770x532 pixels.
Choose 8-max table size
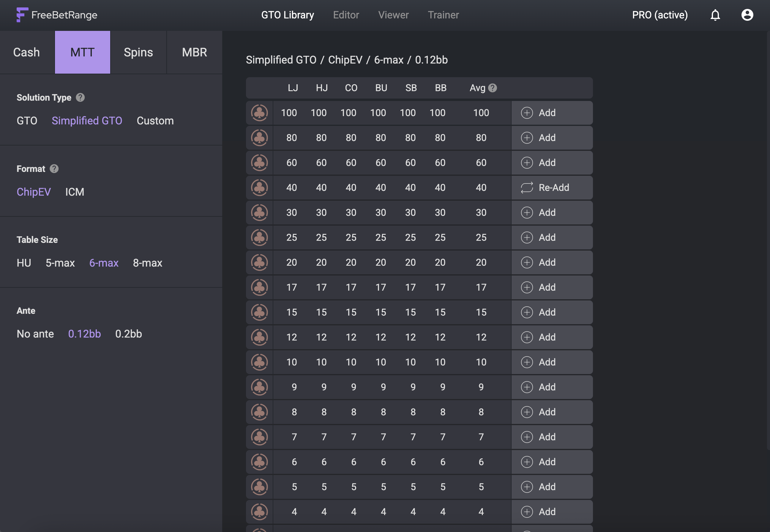pyautogui.click(x=147, y=263)
